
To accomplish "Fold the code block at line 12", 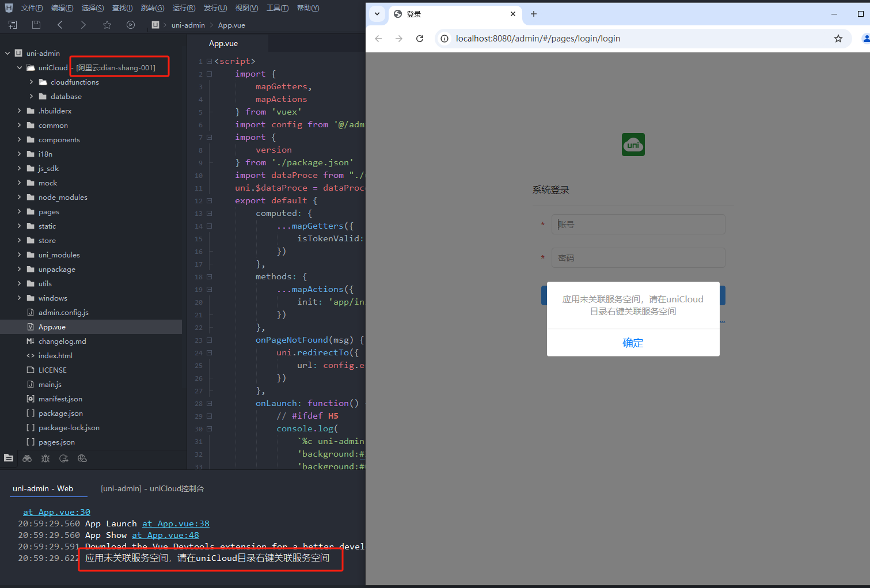I will point(209,200).
